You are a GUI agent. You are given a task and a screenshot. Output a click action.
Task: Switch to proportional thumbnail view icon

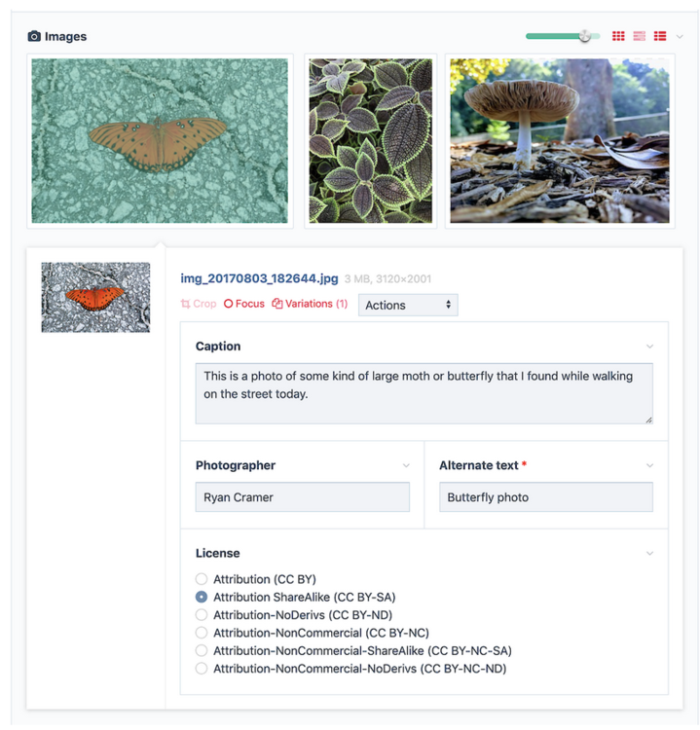pyautogui.click(x=640, y=37)
